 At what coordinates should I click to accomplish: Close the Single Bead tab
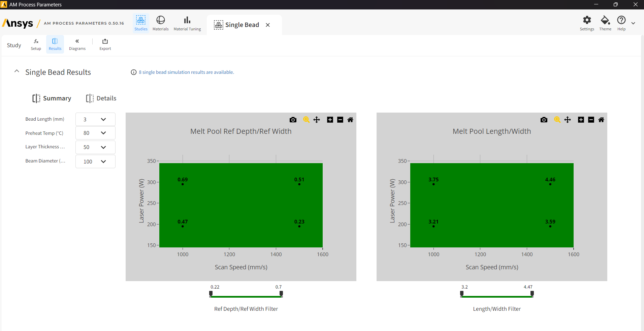pos(268,25)
